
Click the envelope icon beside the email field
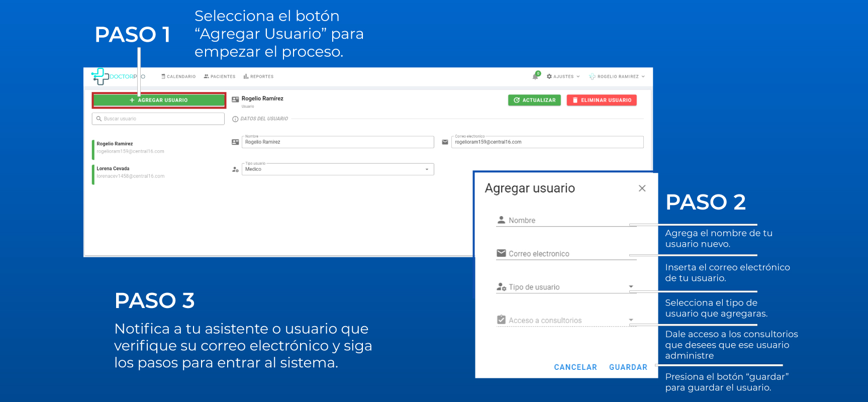[445, 142]
